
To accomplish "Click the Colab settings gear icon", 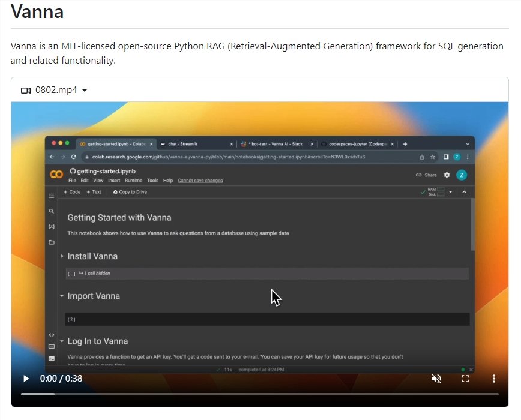I will [447, 175].
